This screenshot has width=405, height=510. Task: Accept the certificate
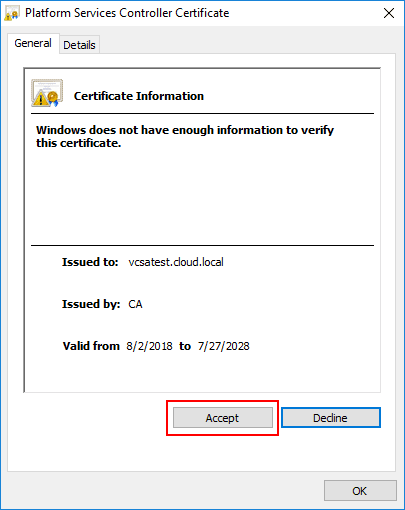point(223,418)
